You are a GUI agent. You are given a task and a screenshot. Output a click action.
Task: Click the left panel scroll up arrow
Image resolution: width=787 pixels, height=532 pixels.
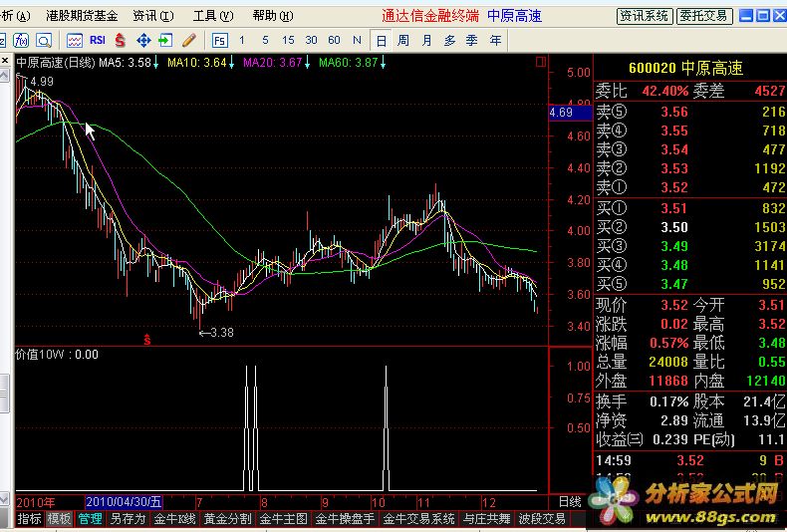[5, 76]
